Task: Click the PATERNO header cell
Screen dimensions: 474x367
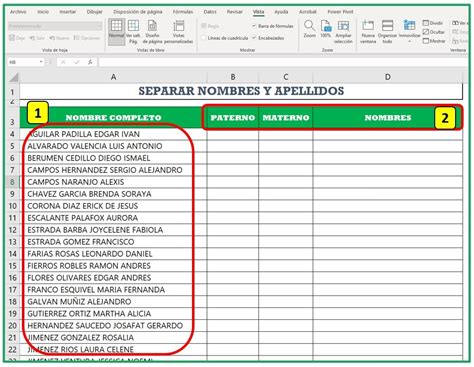Action: [233, 117]
